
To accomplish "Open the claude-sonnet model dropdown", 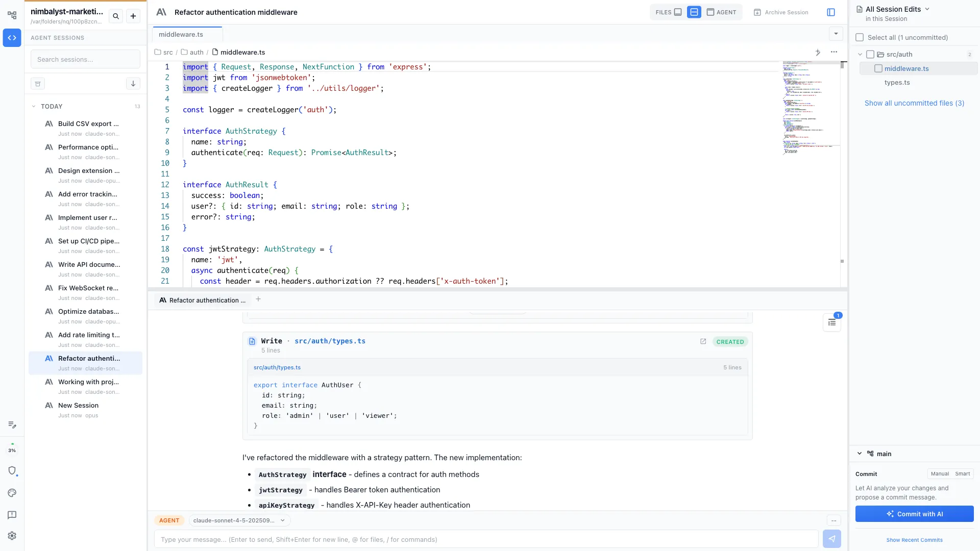I will 239,520.
